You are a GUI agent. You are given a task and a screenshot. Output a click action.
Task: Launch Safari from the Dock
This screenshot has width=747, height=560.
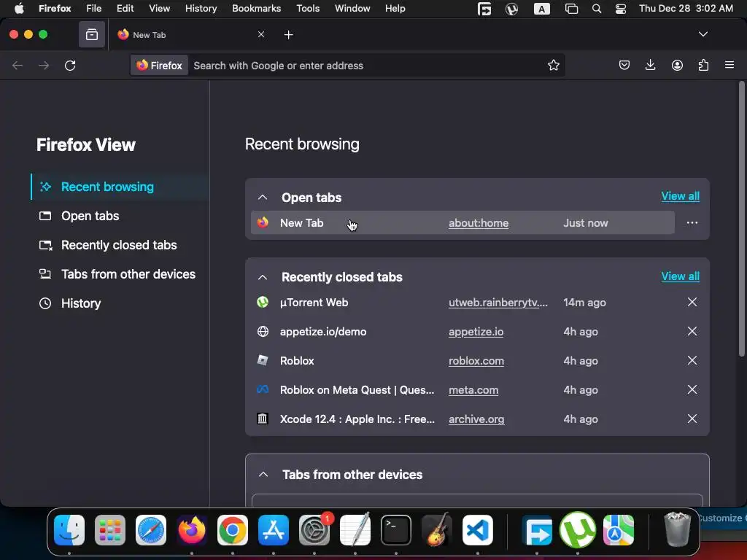click(x=151, y=530)
